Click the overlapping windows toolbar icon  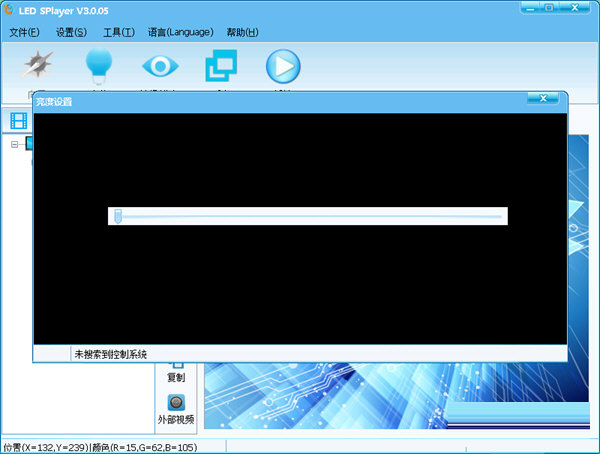[x=220, y=67]
